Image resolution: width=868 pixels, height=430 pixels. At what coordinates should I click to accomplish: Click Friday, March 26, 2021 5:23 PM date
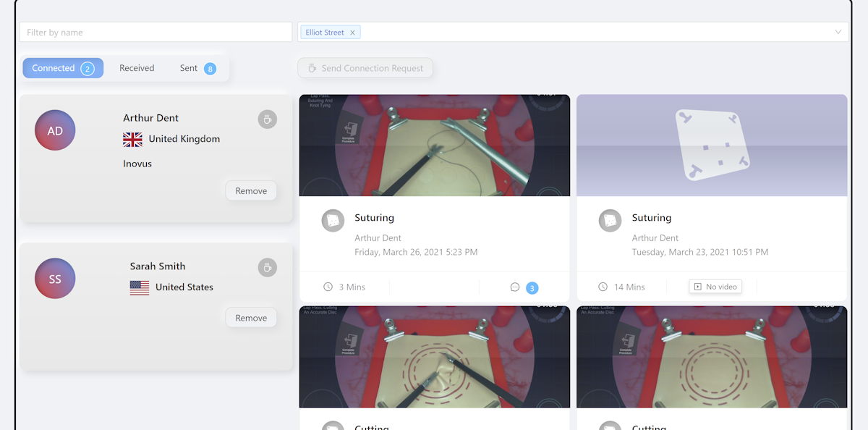point(416,253)
